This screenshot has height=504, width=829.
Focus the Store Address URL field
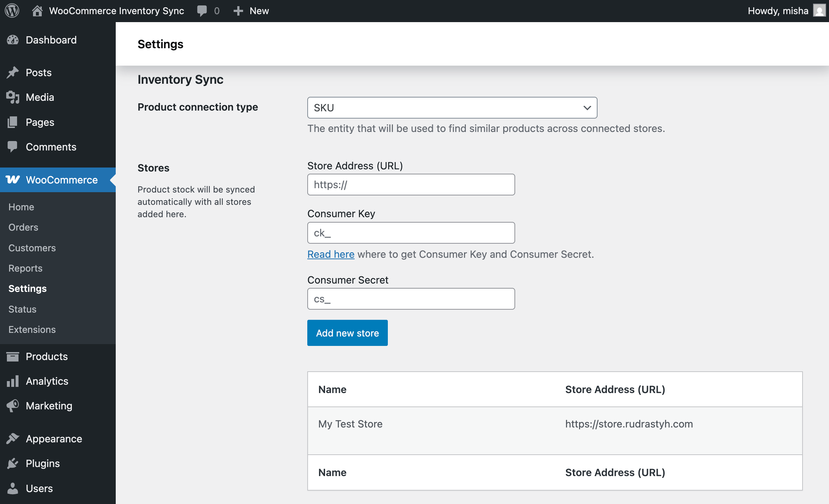pyautogui.click(x=411, y=185)
